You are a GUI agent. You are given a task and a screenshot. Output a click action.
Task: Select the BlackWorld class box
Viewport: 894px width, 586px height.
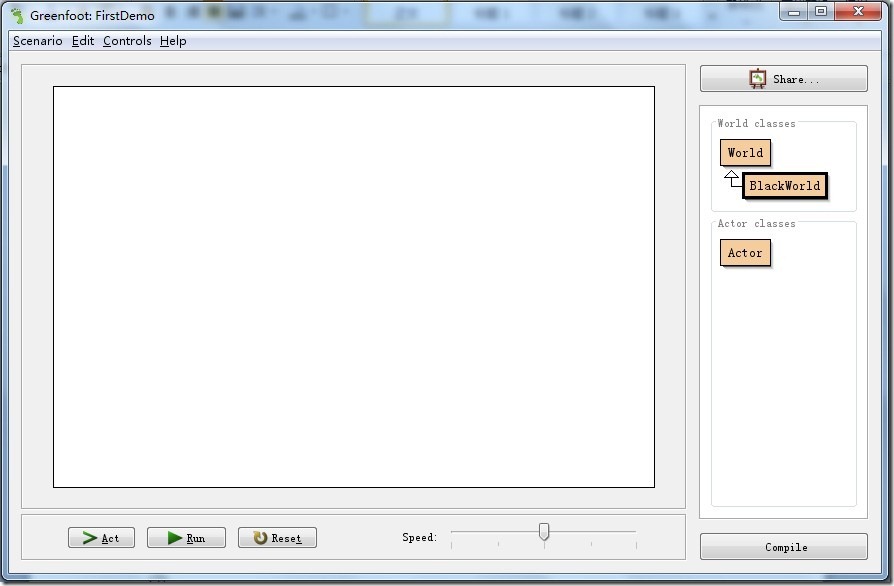pyautogui.click(x=785, y=185)
